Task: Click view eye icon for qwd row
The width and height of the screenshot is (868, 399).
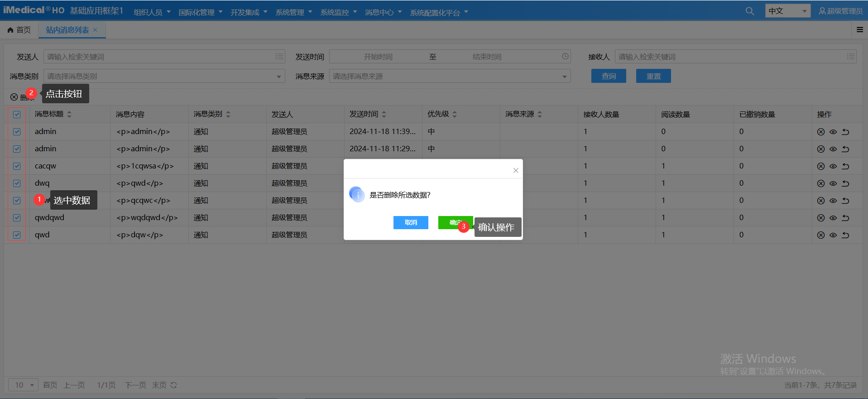Action: (x=833, y=235)
